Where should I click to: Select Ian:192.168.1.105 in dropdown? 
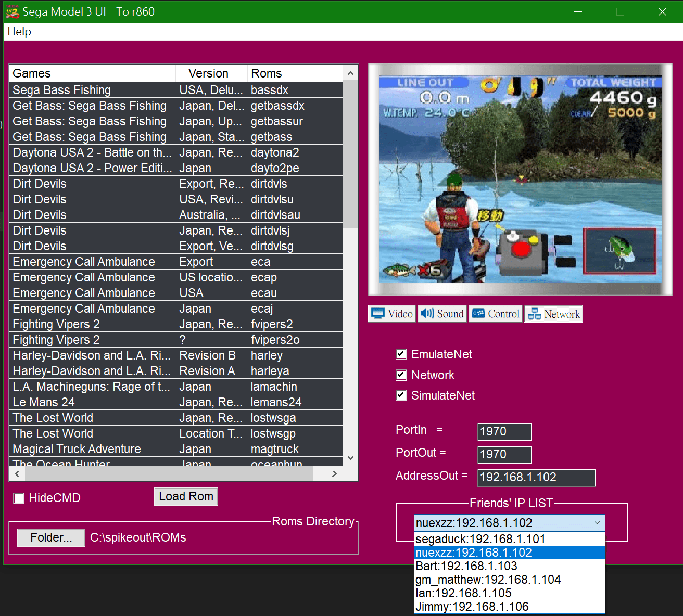pos(510,593)
